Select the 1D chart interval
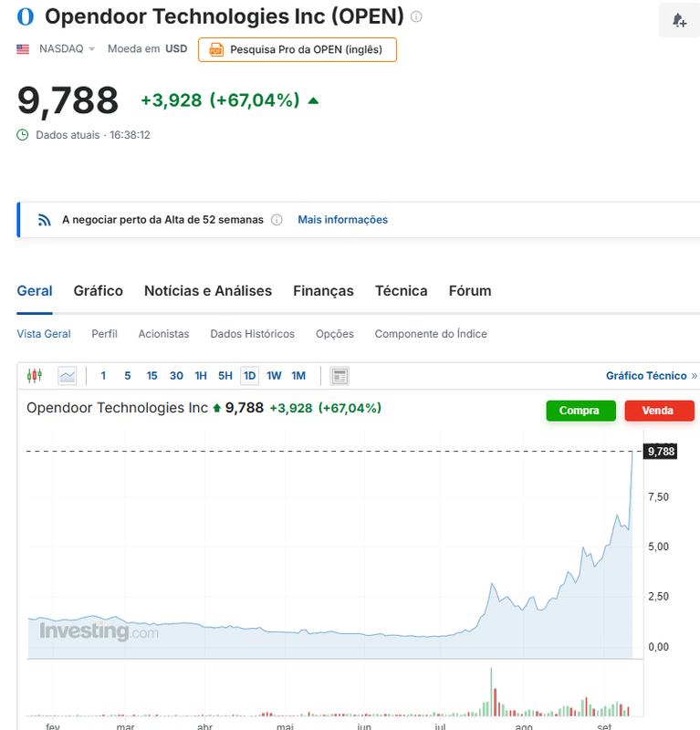Screen dimensions: 700x730 click(250, 376)
